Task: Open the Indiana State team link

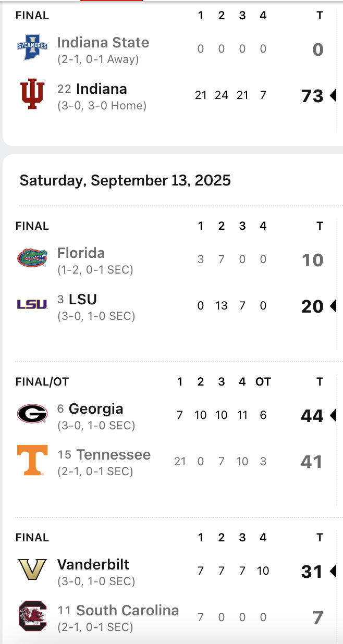Action: point(103,43)
